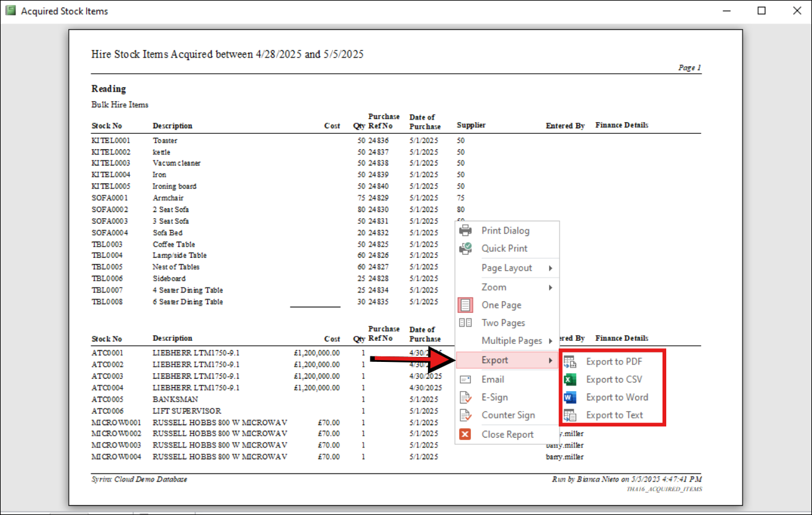Image resolution: width=812 pixels, height=515 pixels.
Task: Click the Excel icon beside Export to CSV
Action: 570,379
